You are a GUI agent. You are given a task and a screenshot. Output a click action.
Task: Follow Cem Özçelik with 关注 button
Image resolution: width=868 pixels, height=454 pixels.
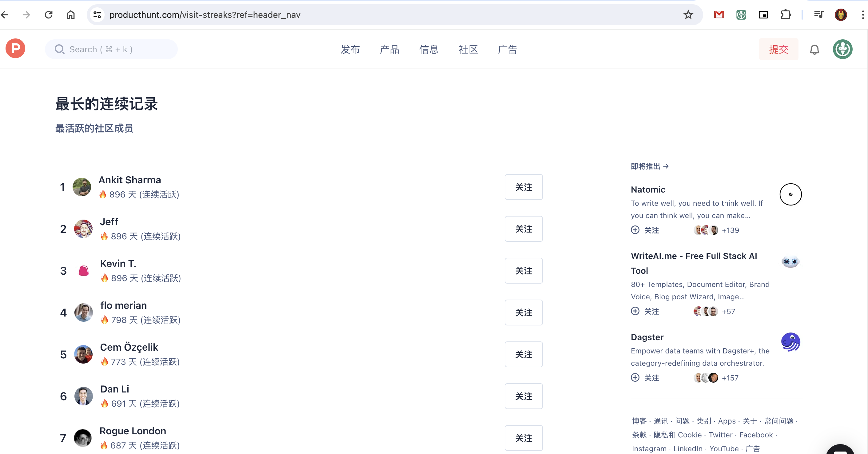tap(524, 354)
